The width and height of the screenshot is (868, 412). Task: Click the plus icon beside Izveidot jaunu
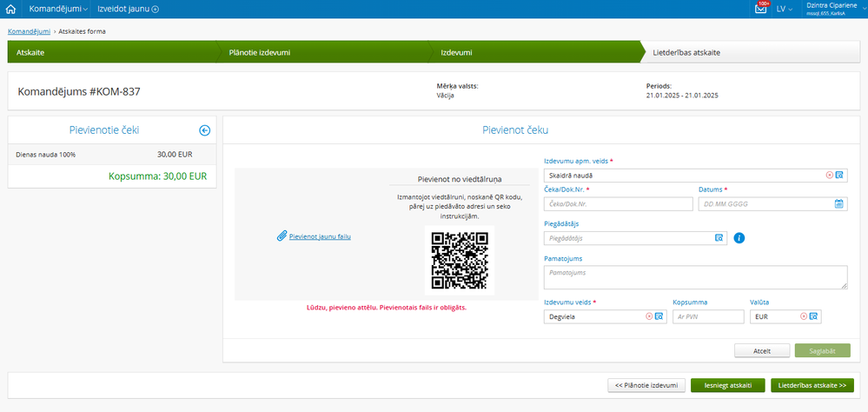point(156,9)
